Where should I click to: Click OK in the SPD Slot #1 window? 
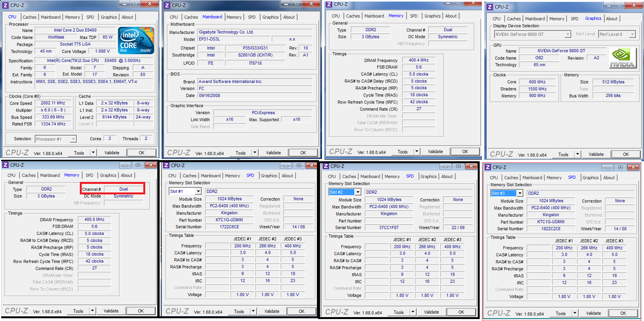[302, 311]
